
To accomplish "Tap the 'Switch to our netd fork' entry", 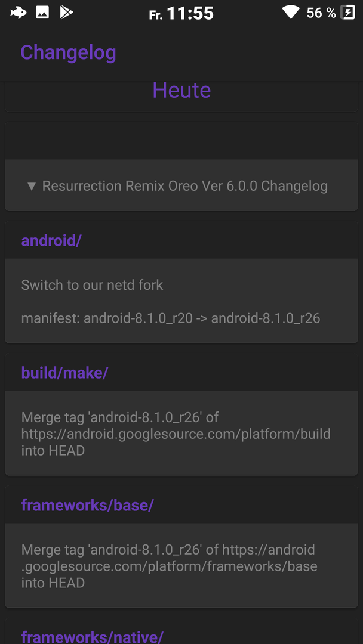I will [x=92, y=284].
